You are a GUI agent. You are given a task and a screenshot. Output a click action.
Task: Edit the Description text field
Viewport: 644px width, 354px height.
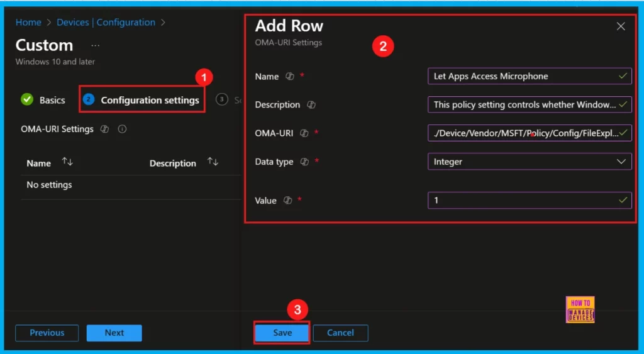tap(530, 105)
